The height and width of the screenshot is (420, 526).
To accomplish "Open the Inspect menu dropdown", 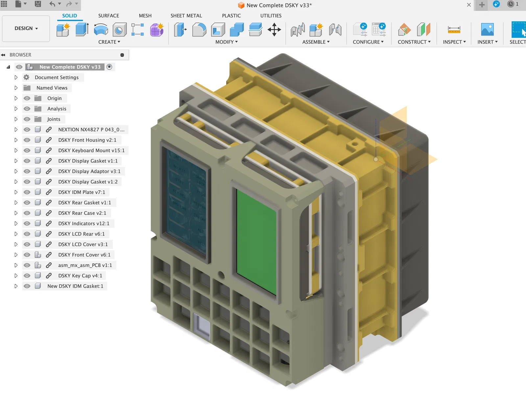I will (454, 42).
